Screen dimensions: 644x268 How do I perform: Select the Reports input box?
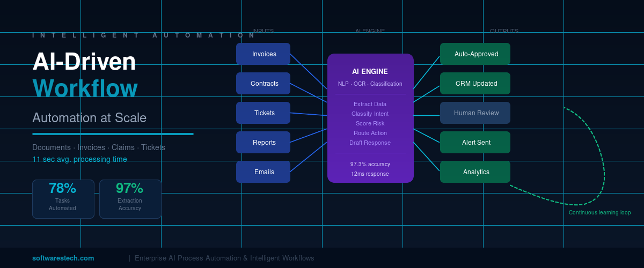pyautogui.click(x=263, y=142)
